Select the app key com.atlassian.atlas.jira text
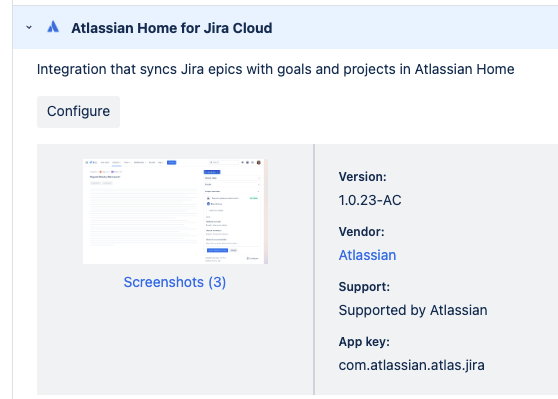Viewport: 558px width, 399px height. (x=411, y=365)
